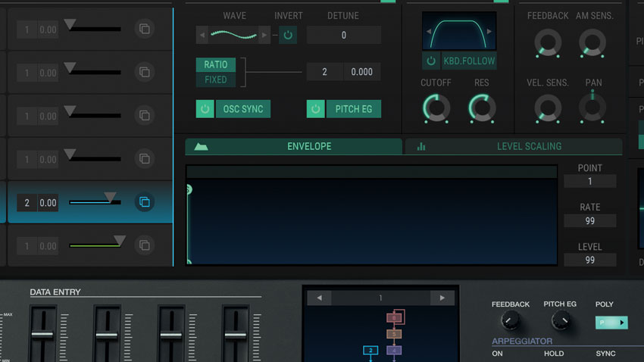644x362 pixels.
Task: Switch to the ENVELOPE tab
Action: tap(294, 146)
